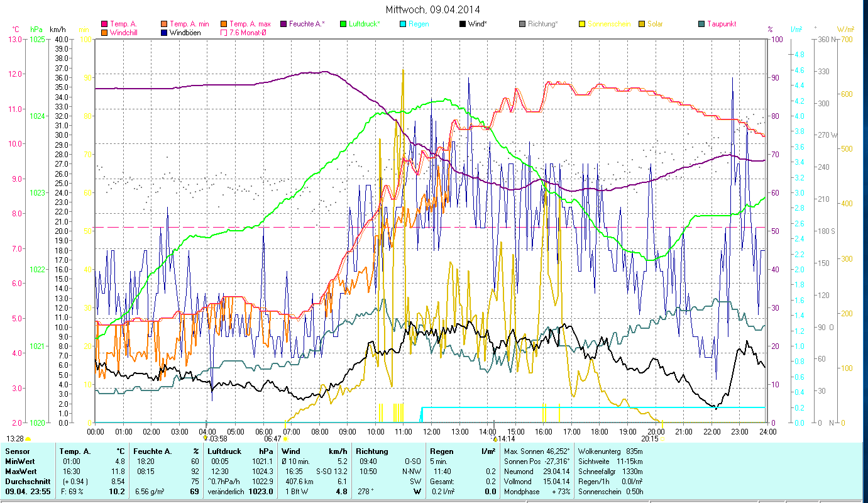Image resolution: width=868 pixels, height=503 pixels.
Task: Click the sunrise sun icon at 06:47
Action: (285, 438)
